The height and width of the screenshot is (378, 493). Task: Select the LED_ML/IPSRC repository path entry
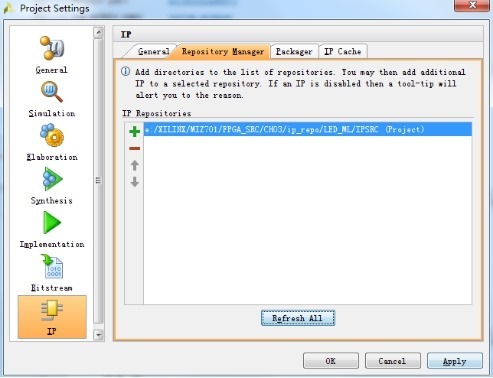pos(308,129)
